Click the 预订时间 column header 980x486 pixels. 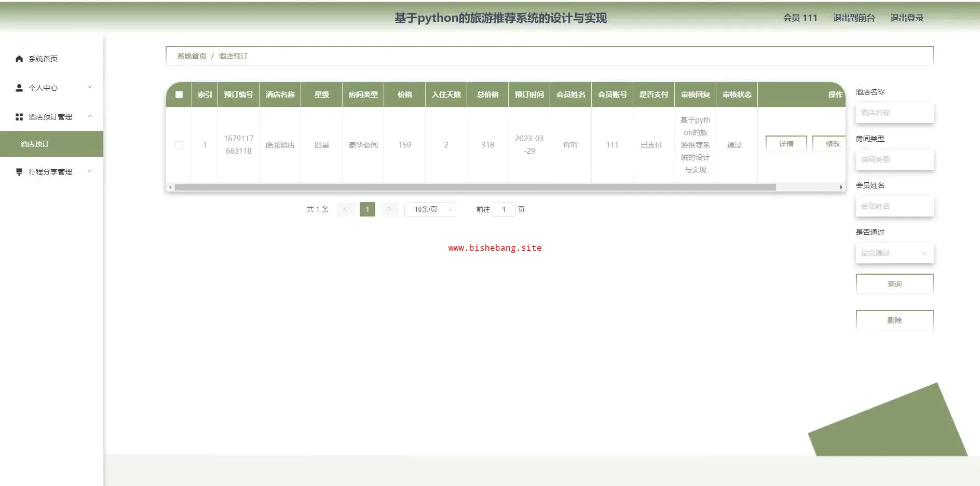(x=529, y=95)
